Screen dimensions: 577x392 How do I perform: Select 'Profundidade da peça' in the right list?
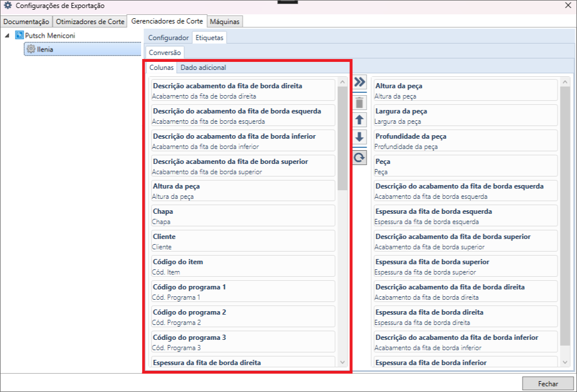click(466, 141)
